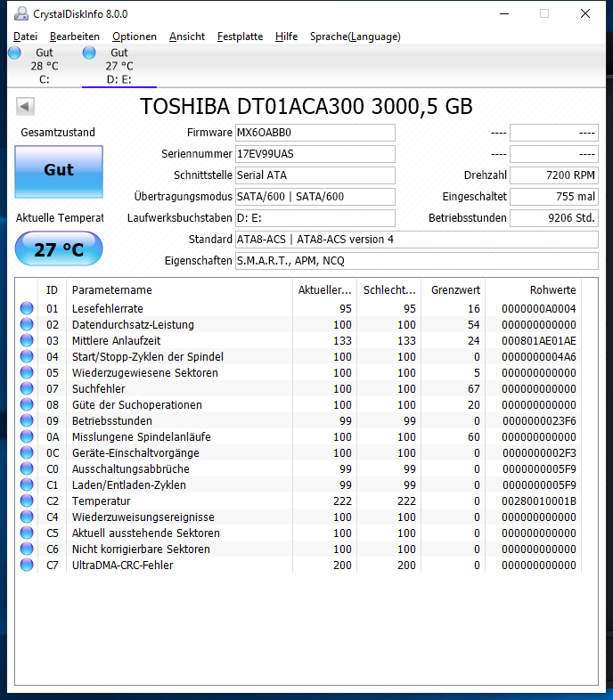
Task: Click the Aktueller... column header
Action: tap(325, 290)
